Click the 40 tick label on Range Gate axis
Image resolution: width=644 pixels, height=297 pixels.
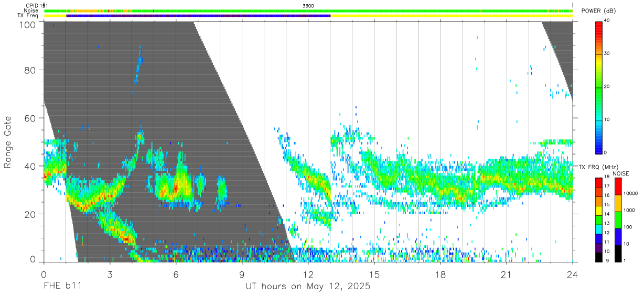pyautogui.click(x=29, y=166)
